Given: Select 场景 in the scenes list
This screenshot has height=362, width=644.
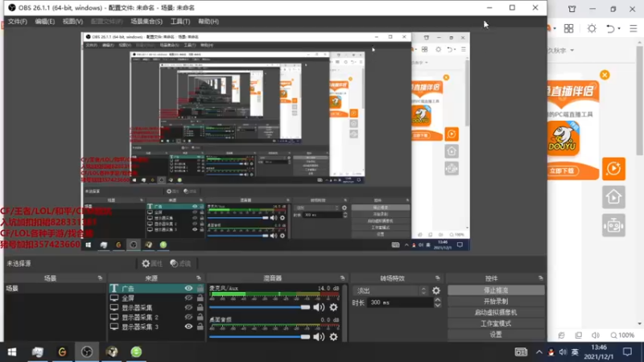Looking at the screenshot, I should pos(55,289).
